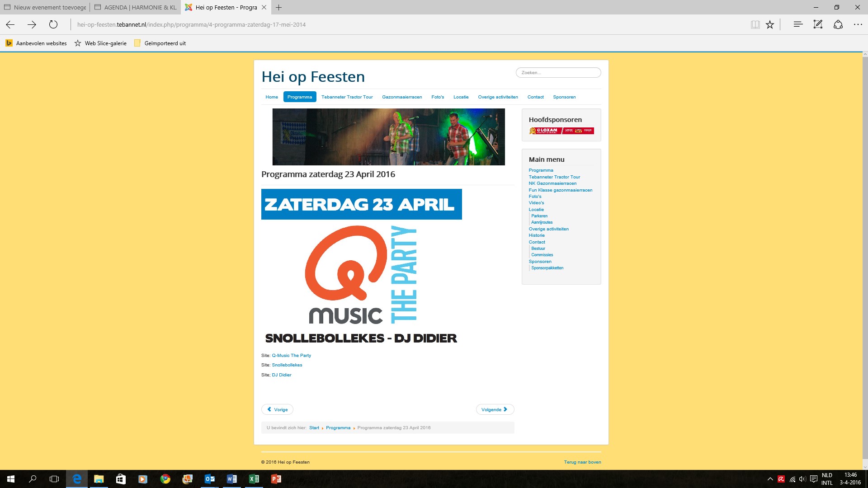Screen dimensions: 868x488
Task: Launch Google Chrome from taskbar
Action: [x=165, y=479]
